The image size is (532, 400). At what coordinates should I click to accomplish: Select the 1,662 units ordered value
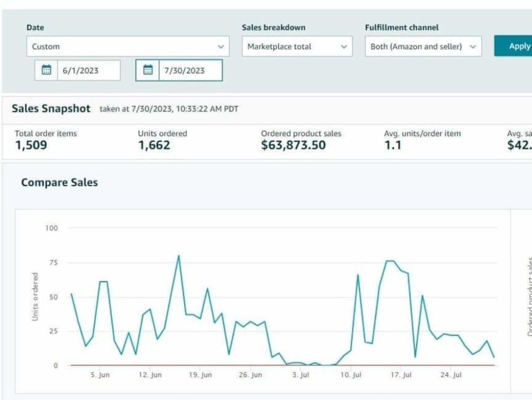[x=154, y=145]
